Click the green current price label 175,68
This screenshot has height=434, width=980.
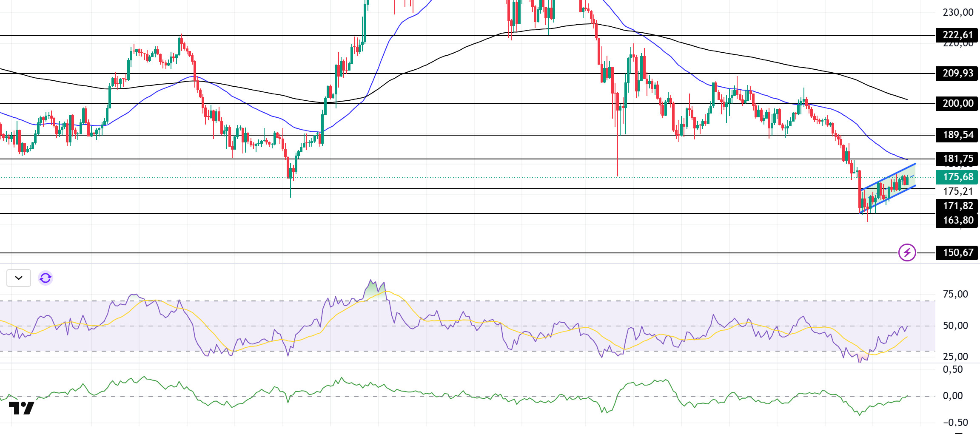coord(957,177)
